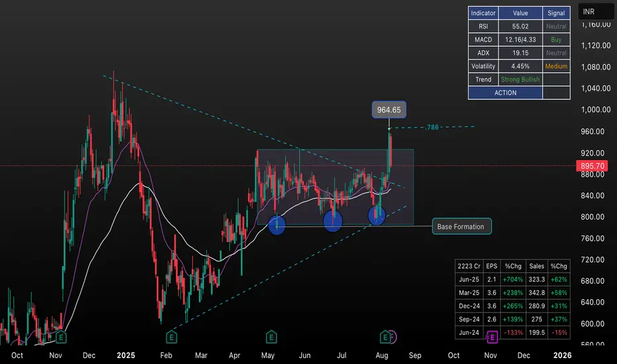The image size is (617, 364).
Task: Click the Jul label on time axis
Action: click(x=342, y=355)
